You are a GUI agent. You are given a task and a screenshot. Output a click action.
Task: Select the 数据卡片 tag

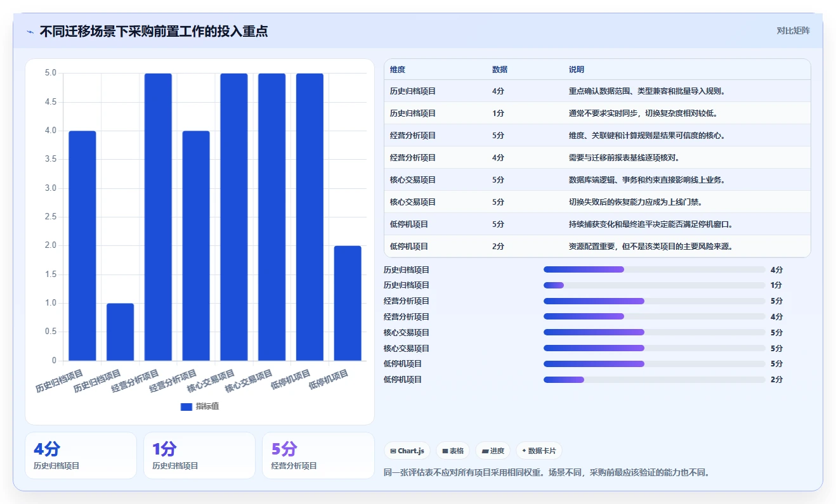(539, 451)
